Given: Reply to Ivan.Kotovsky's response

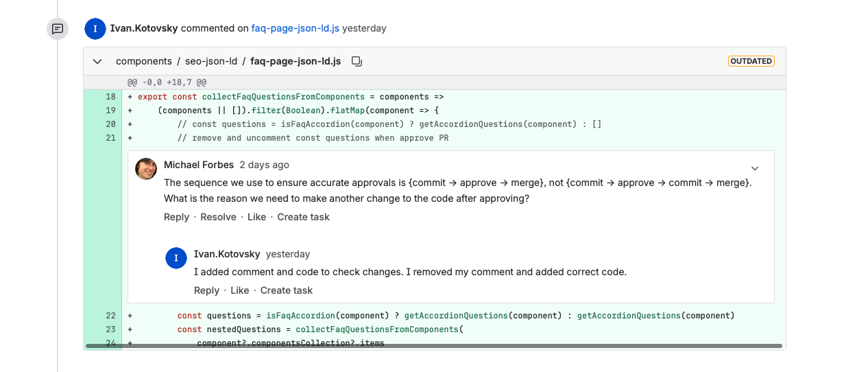Looking at the screenshot, I should [x=206, y=290].
